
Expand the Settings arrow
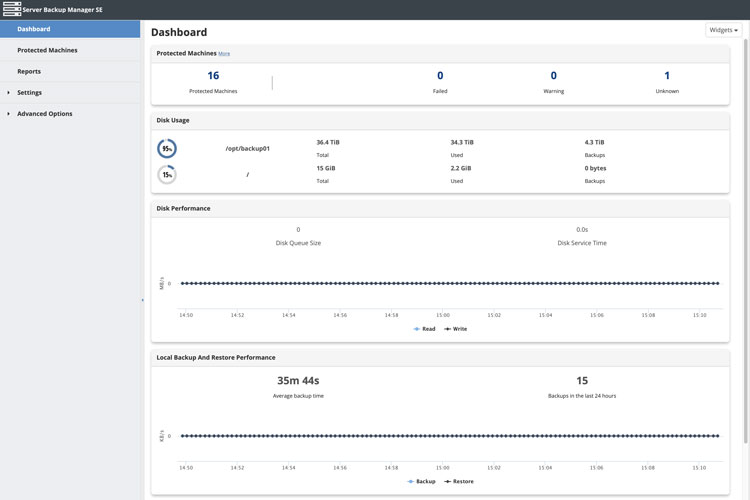(x=8, y=92)
